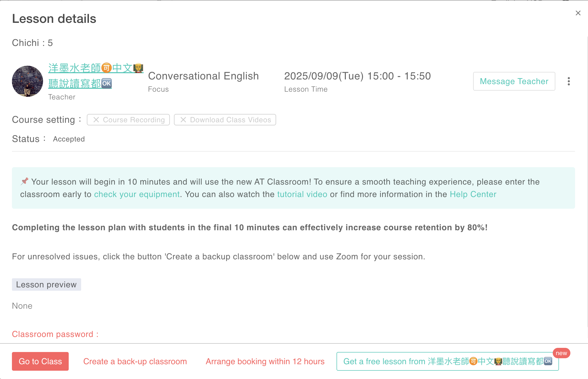The height and width of the screenshot is (379, 588).
Task: Toggle the Download Class Videos setting
Action: (x=225, y=120)
